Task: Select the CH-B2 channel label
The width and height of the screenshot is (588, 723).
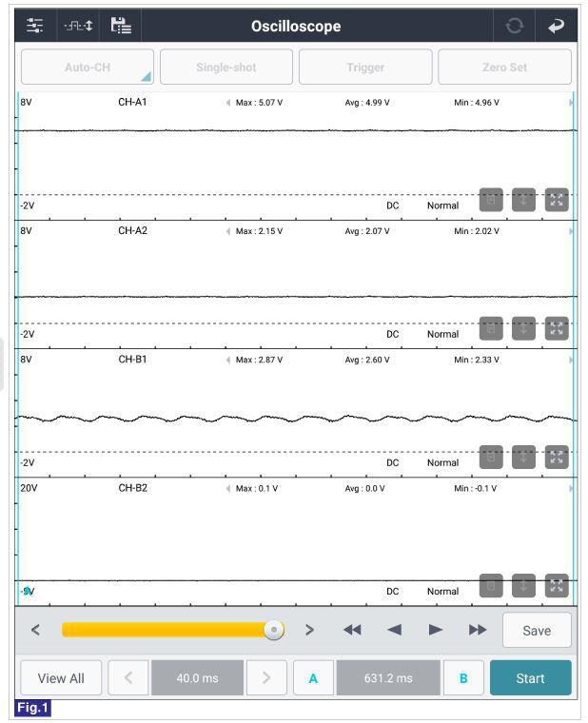Action: pos(132,488)
